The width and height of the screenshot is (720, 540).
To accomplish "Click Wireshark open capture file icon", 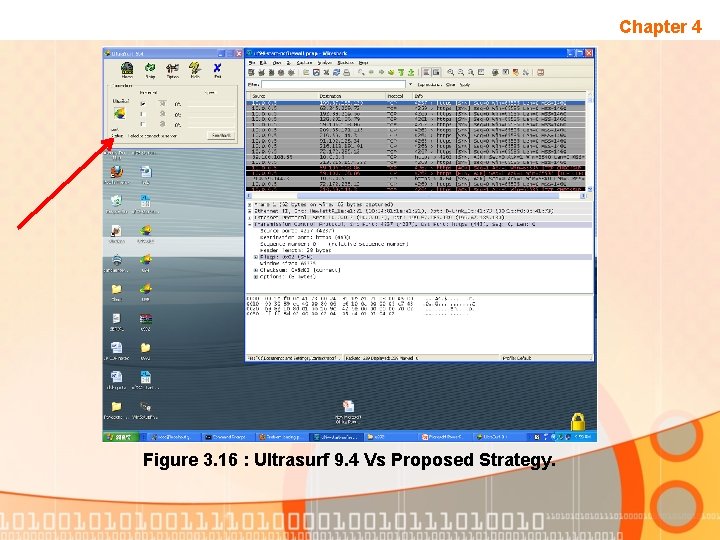I will 306,73.
